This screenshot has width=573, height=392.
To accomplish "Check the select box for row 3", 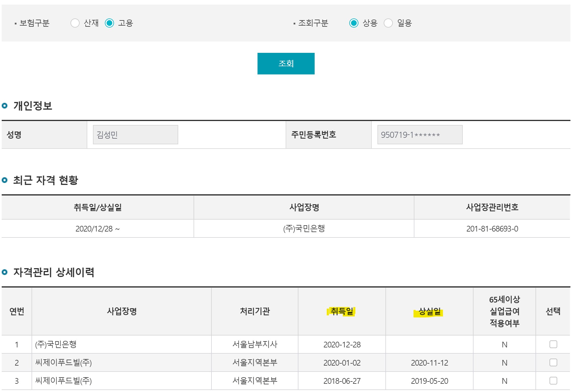I will 553,381.
